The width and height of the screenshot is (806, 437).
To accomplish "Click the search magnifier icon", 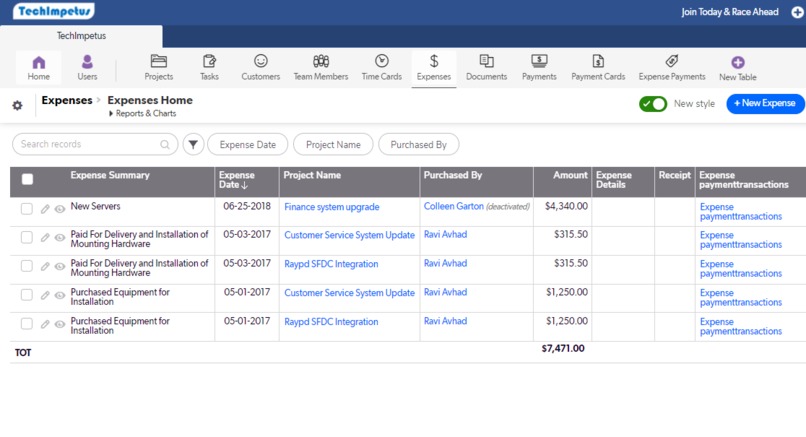I will (x=164, y=144).
